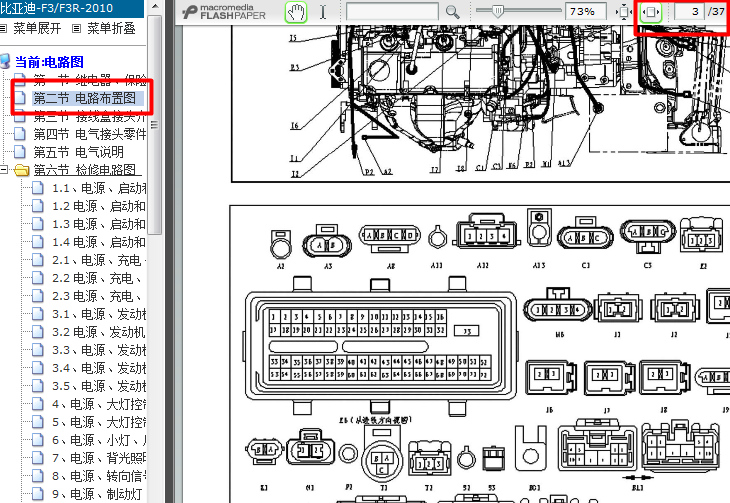Image resolution: width=730 pixels, height=503 pixels.
Task: Open 第四节 电气接头零件
Action: pos(89,135)
